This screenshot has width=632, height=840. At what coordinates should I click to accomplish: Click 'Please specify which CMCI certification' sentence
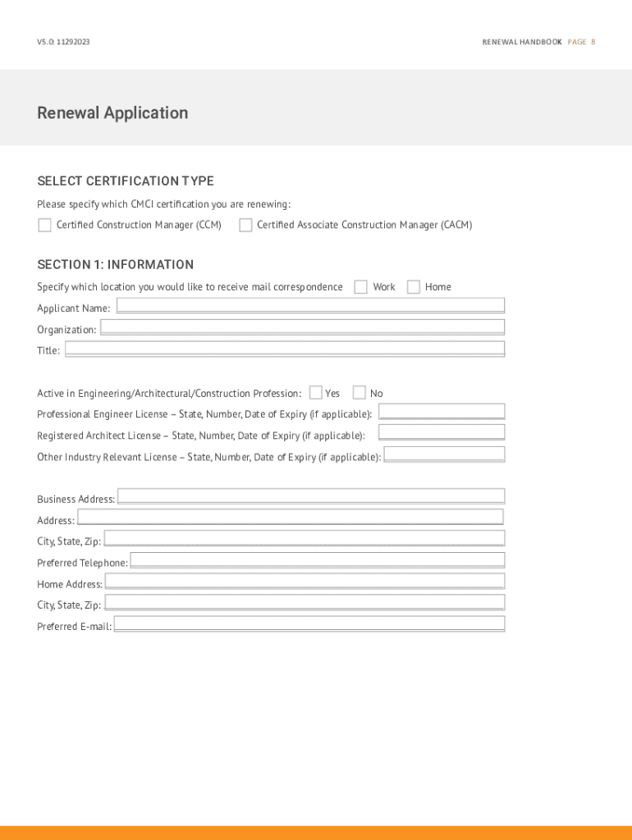tap(164, 204)
